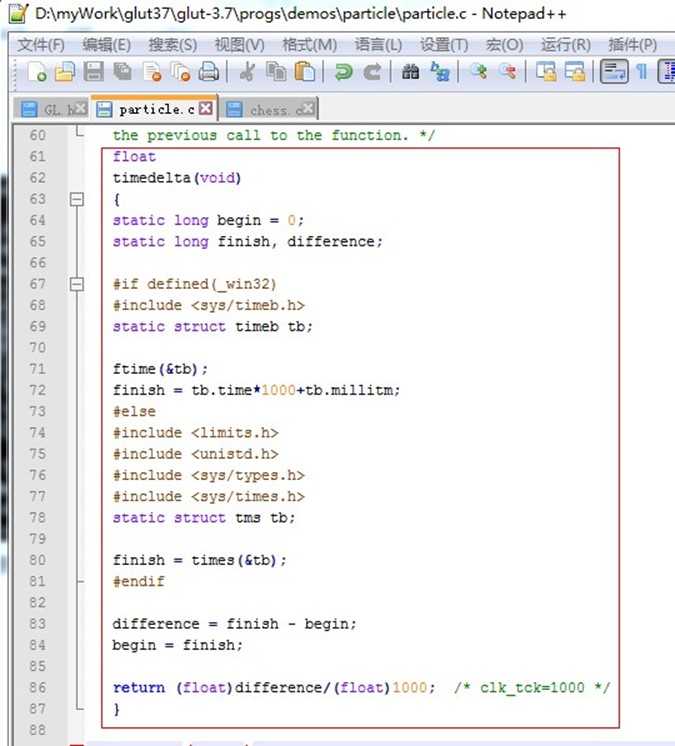The image size is (675, 746).
Task: Click the 'float' keyword on line 61
Action: point(134,157)
